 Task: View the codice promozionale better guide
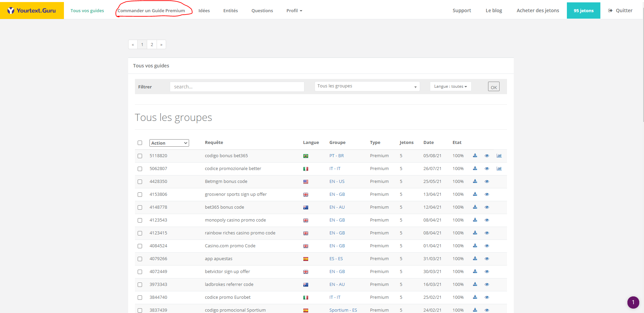click(487, 169)
